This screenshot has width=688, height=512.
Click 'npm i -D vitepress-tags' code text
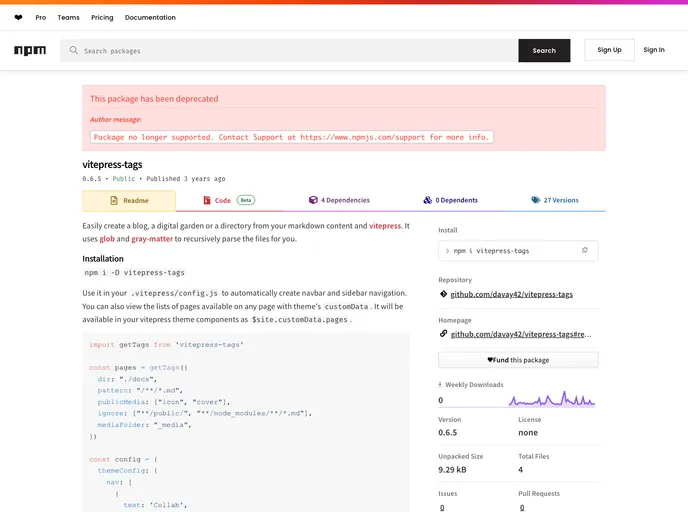click(134, 273)
